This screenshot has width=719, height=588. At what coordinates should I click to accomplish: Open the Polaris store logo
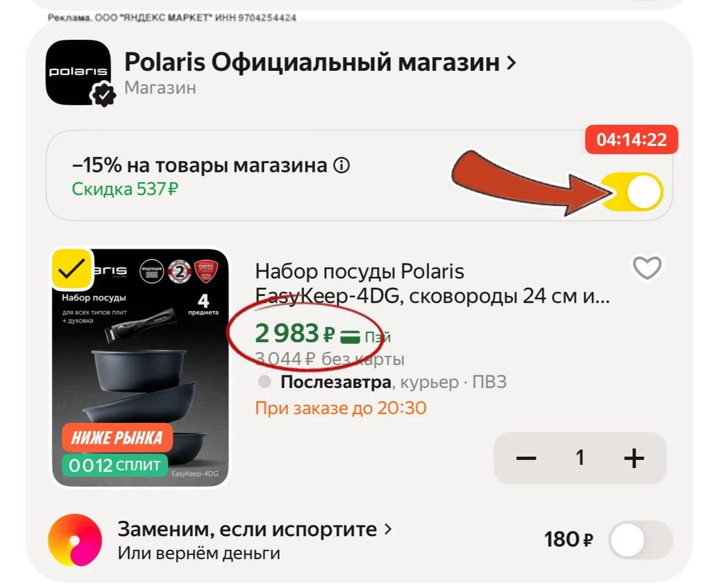click(x=78, y=72)
